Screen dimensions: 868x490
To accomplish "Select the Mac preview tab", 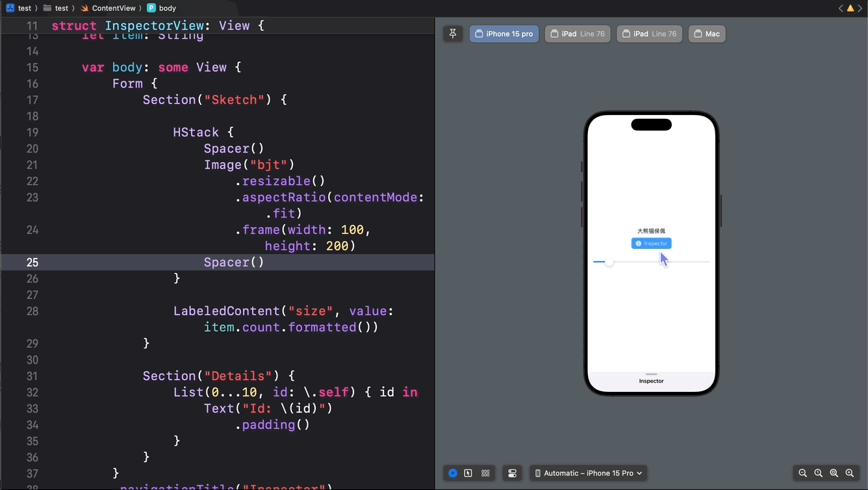I will 707,34.
